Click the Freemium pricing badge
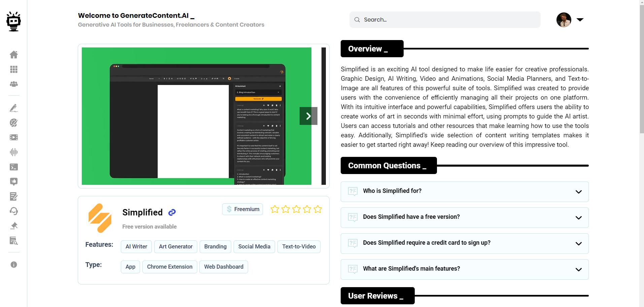Screen dimensions: 644x307 (x=242, y=209)
